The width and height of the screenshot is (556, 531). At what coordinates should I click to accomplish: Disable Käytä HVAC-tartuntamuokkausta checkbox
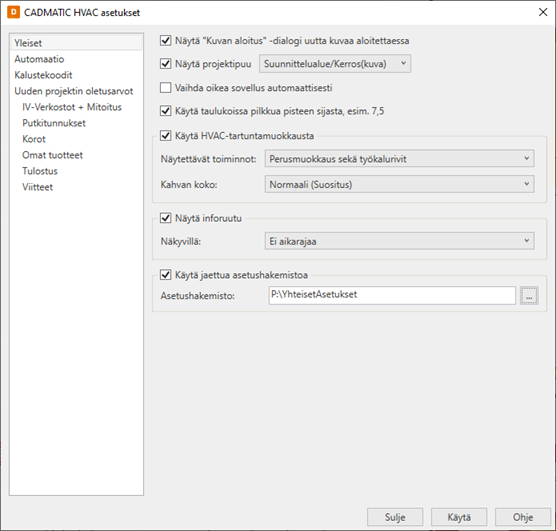click(166, 136)
